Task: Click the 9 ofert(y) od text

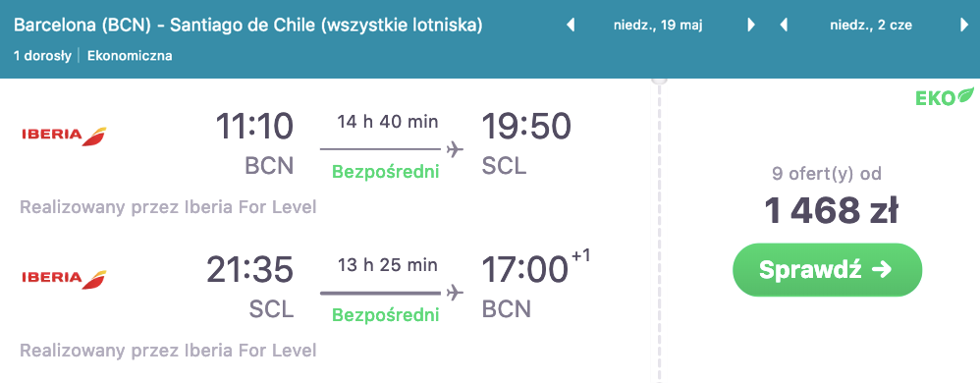Action: click(x=827, y=173)
